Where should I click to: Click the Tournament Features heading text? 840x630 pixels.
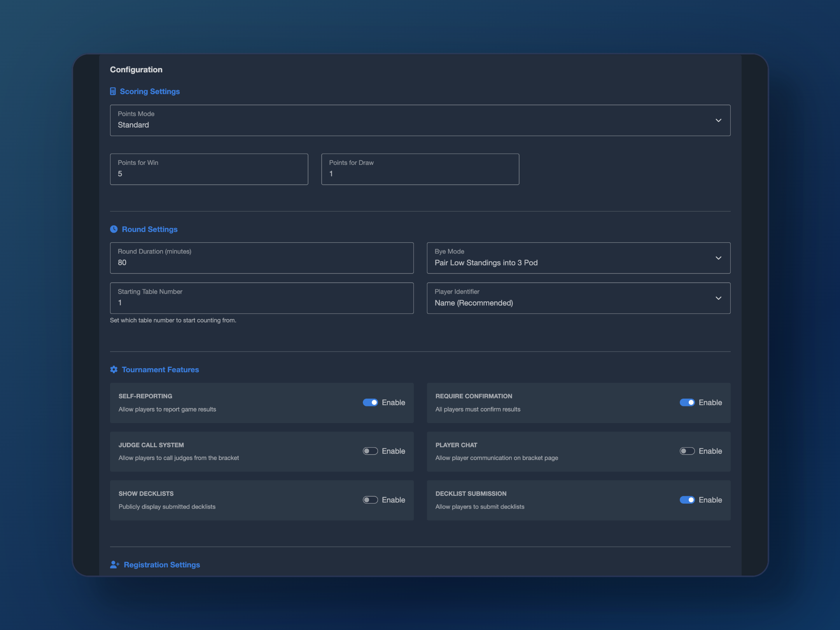160,369
